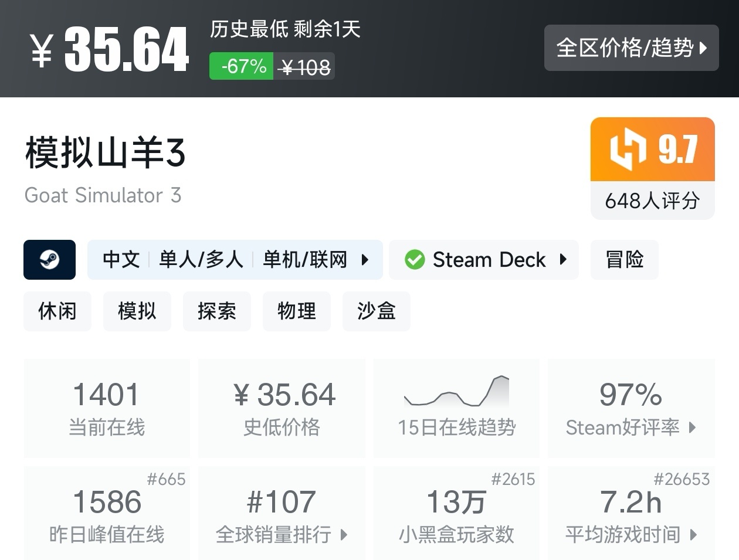739x560 pixels.
Task: Click the green Steam Deck verified checkmark
Action: 415,259
